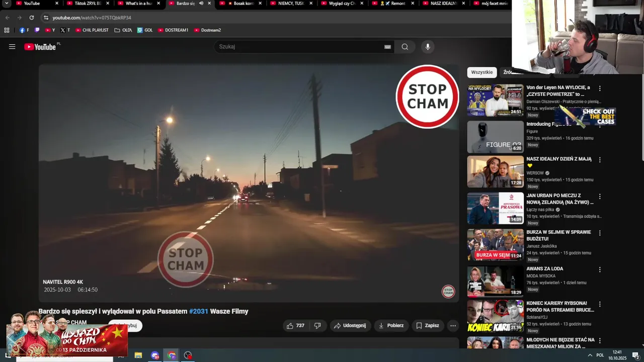Open the CHIL PLAYLIST bookmark
The width and height of the screenshot is (644, 362).
click(92, 30)
